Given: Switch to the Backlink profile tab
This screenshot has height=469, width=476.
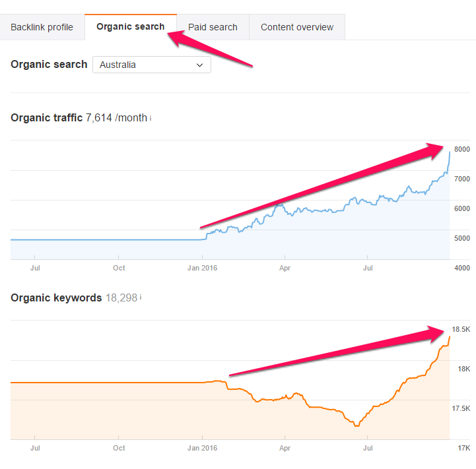Looking at the screenshot, I should [x=42, y=27].
